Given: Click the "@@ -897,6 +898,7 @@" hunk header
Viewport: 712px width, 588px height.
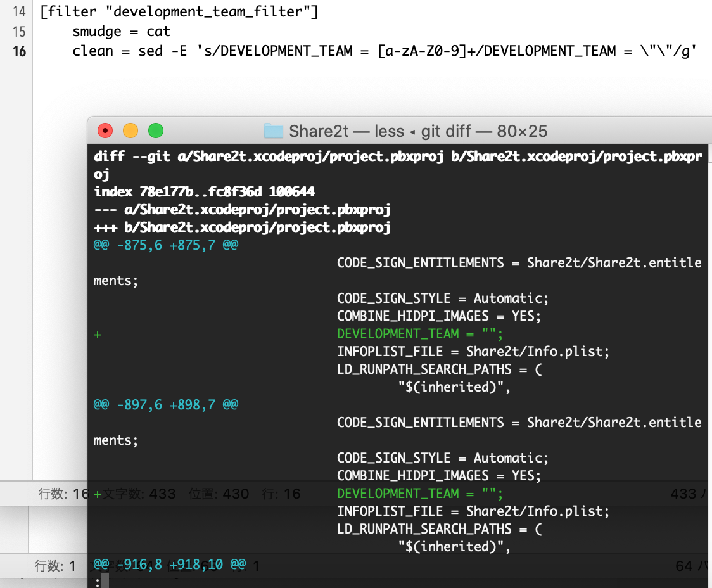Looking at the screenshot, I should point(166,404).
